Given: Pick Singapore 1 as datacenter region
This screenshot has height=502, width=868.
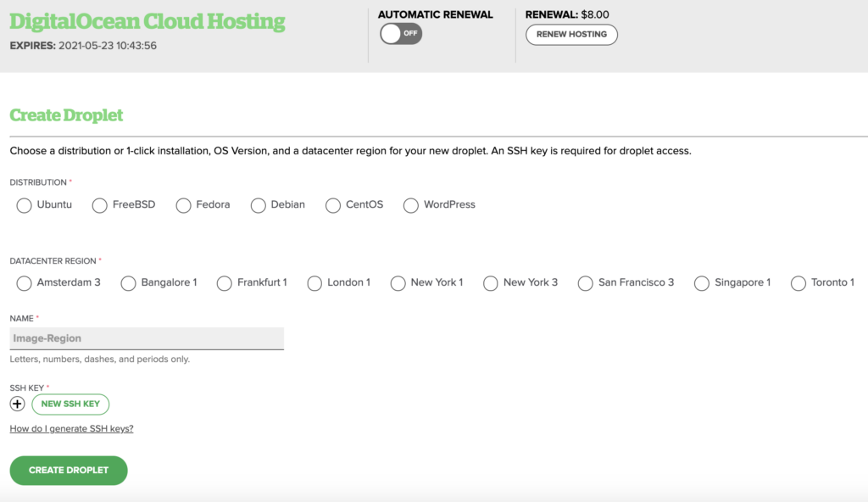Looking at the screenshot, I should (702, 283).
